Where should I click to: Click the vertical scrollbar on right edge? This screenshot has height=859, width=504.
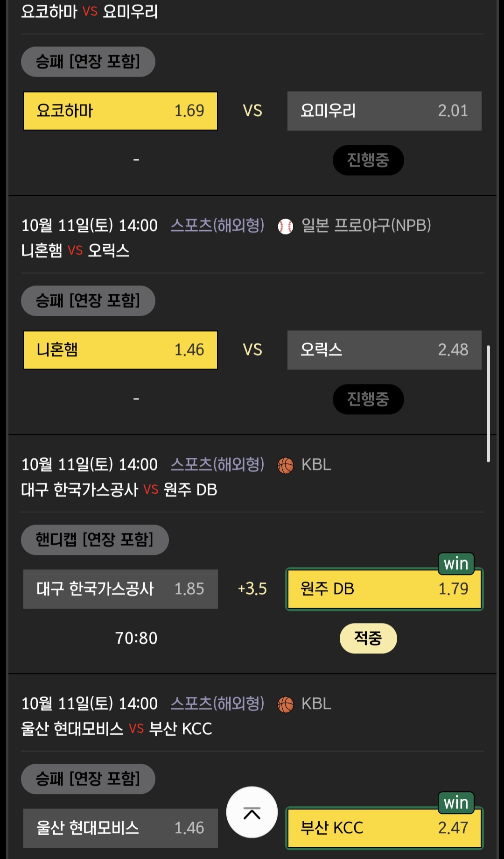click(x=488, y=404)
